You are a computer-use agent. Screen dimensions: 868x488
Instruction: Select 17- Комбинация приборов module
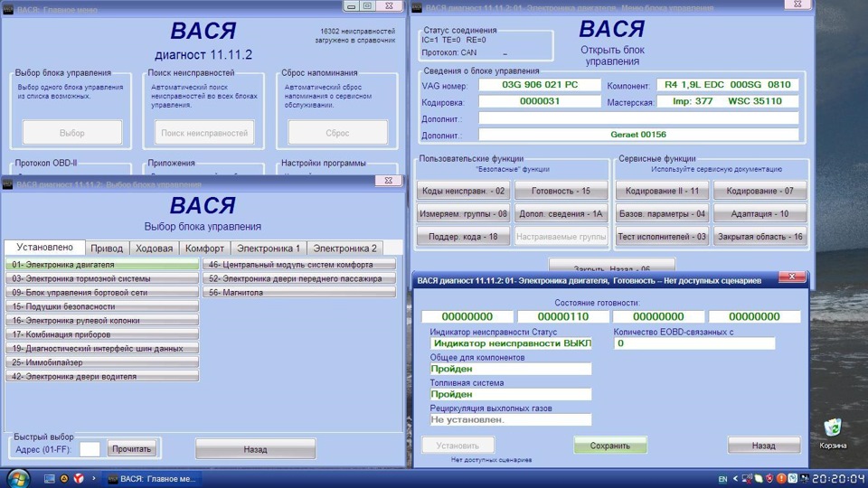click(102, 334)
